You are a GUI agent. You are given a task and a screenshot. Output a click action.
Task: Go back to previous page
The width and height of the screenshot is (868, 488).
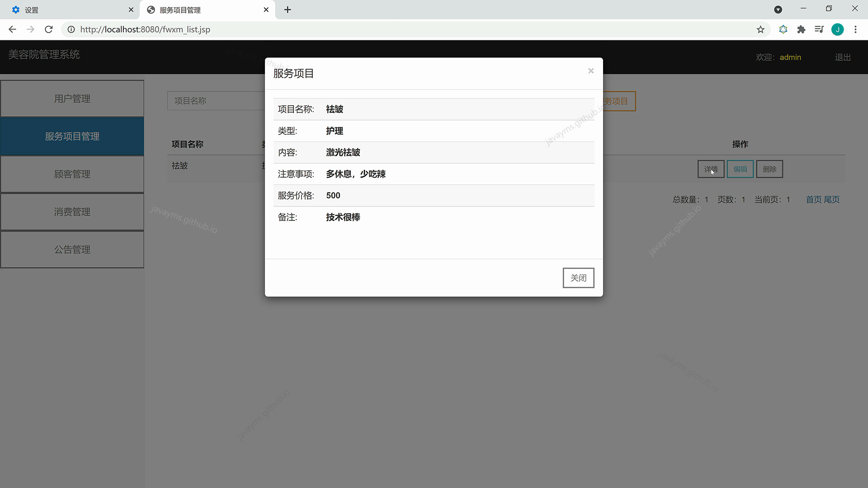(13, 30)
